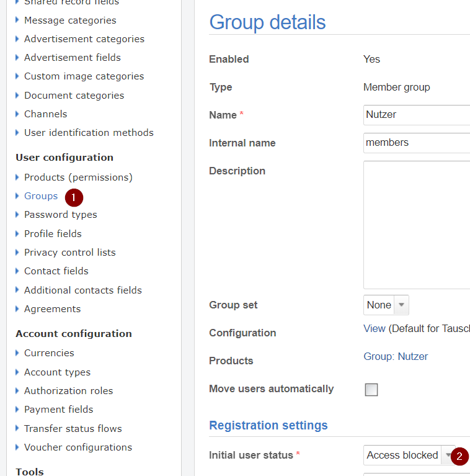Click arrow icon beside Account types
470x476 pixels.
17,372
